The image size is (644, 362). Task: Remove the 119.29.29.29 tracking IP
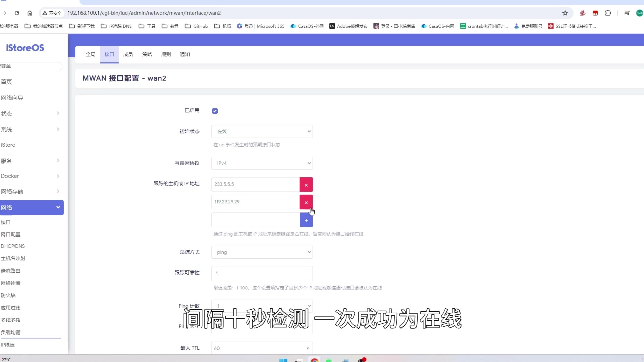coord(307,202)
